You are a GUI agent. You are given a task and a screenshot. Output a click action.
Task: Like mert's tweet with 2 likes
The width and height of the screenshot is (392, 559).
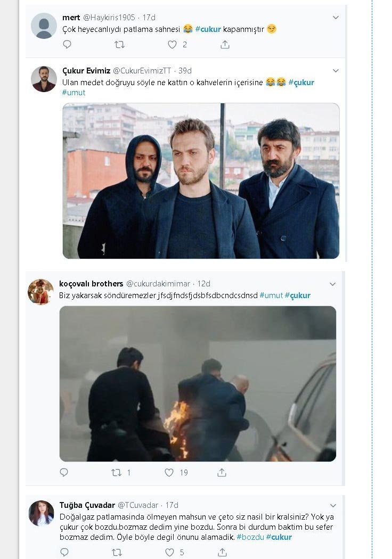click(x=172, y=45)
